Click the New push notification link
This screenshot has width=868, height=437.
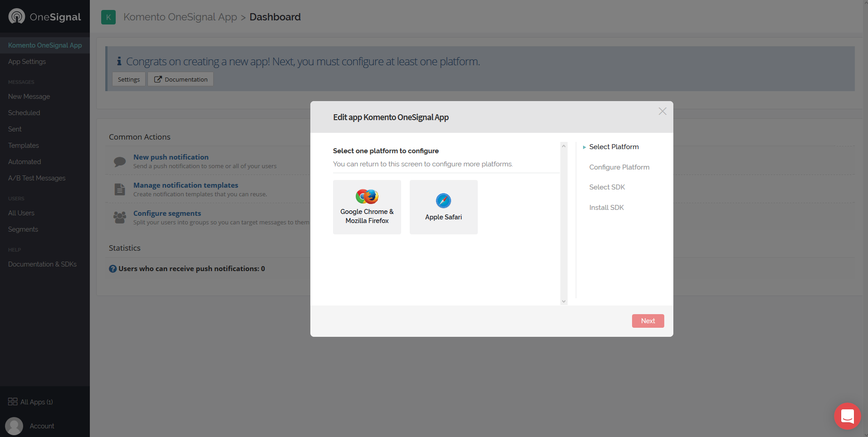171,157
